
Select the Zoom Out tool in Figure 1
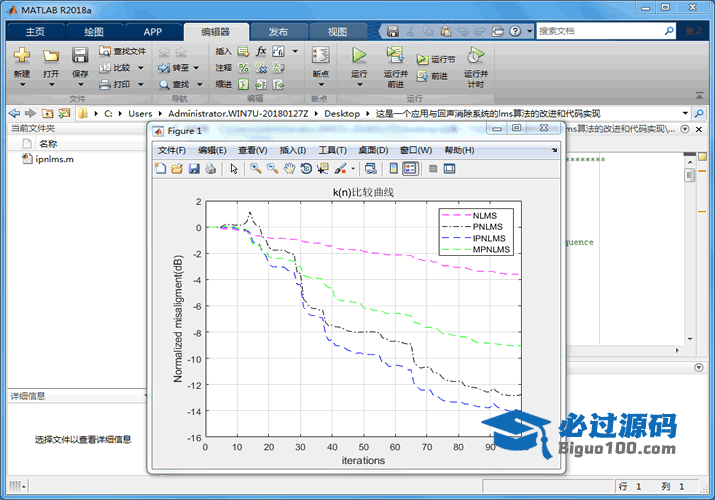click(272, 169)
